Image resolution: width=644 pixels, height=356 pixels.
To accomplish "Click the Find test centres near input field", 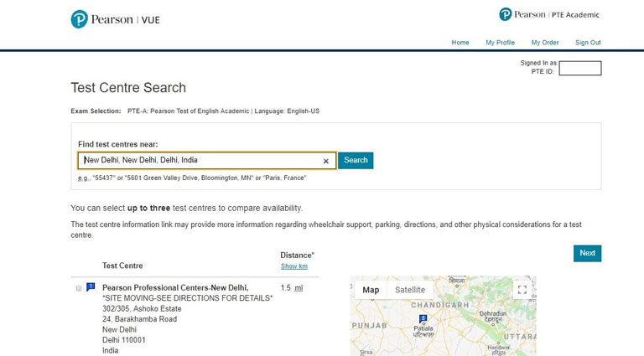I will (x=207, y=160).
